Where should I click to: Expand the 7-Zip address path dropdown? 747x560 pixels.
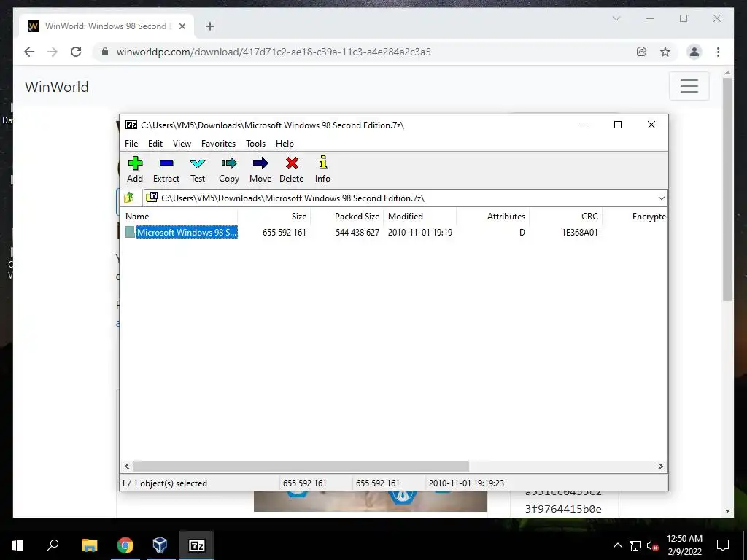tap(661, 198)
